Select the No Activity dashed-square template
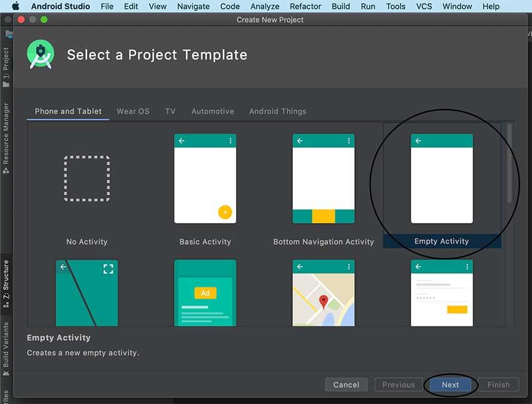532x404 pixels. click(87, 179)
